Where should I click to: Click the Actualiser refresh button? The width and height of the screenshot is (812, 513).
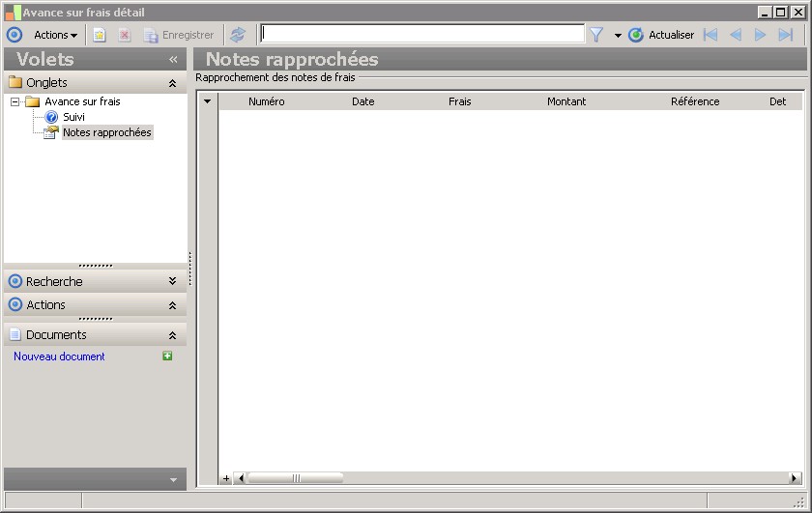click(x=661, y=35)
